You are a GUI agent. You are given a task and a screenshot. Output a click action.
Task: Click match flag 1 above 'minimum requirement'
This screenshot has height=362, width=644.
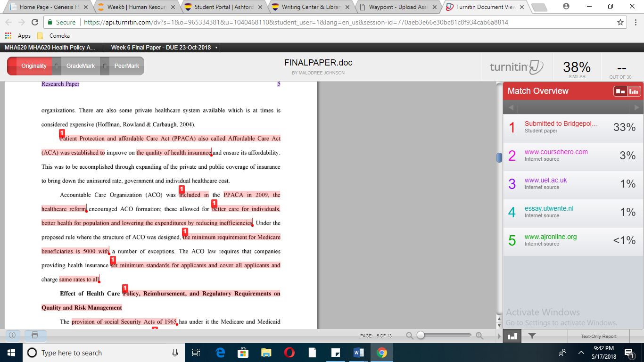pos(185,231)
